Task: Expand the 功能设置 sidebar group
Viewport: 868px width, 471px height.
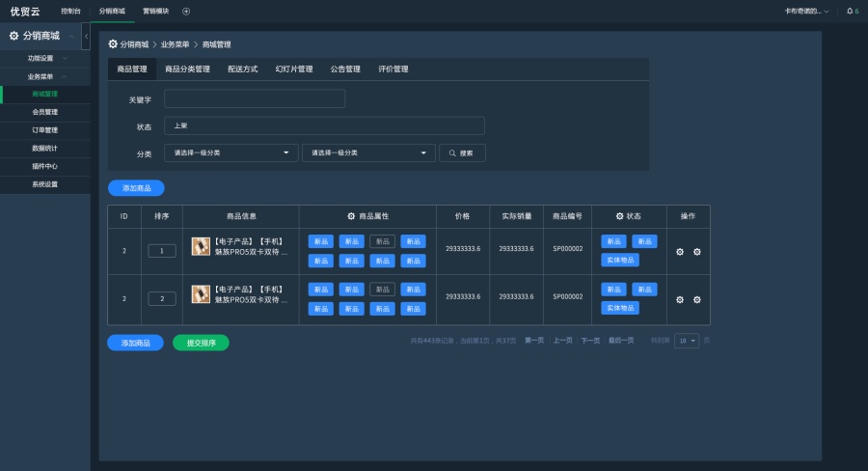Action: click(x=45, y=58)
